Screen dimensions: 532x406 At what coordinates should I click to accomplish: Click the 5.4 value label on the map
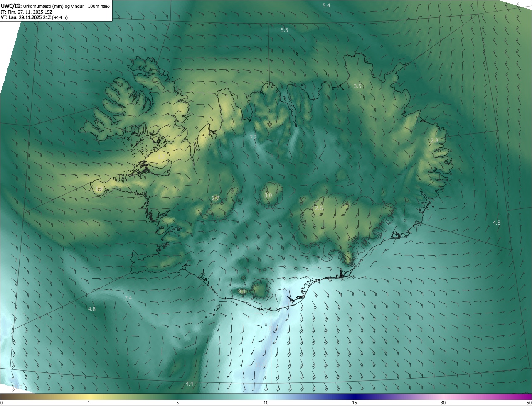[x=326, y=5]
